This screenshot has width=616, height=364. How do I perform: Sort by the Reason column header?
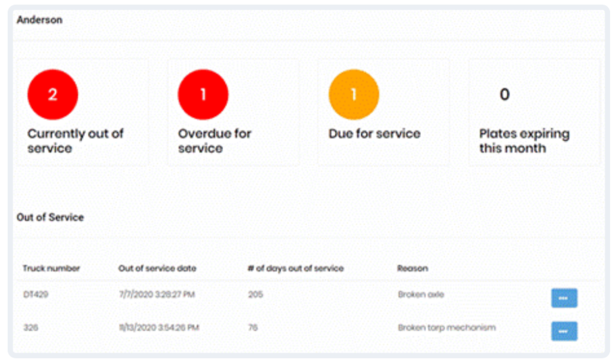412,268
